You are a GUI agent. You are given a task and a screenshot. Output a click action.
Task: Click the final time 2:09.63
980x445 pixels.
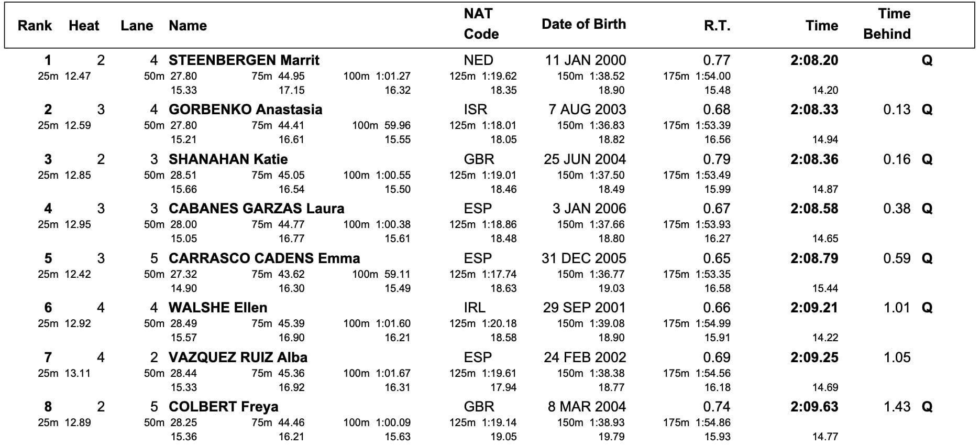(x=814, y=407)
